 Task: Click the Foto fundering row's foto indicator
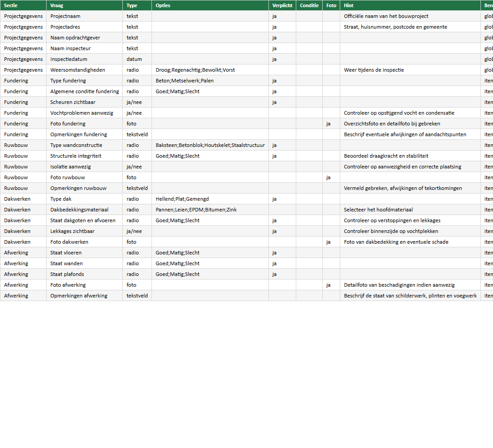(328, 124)
